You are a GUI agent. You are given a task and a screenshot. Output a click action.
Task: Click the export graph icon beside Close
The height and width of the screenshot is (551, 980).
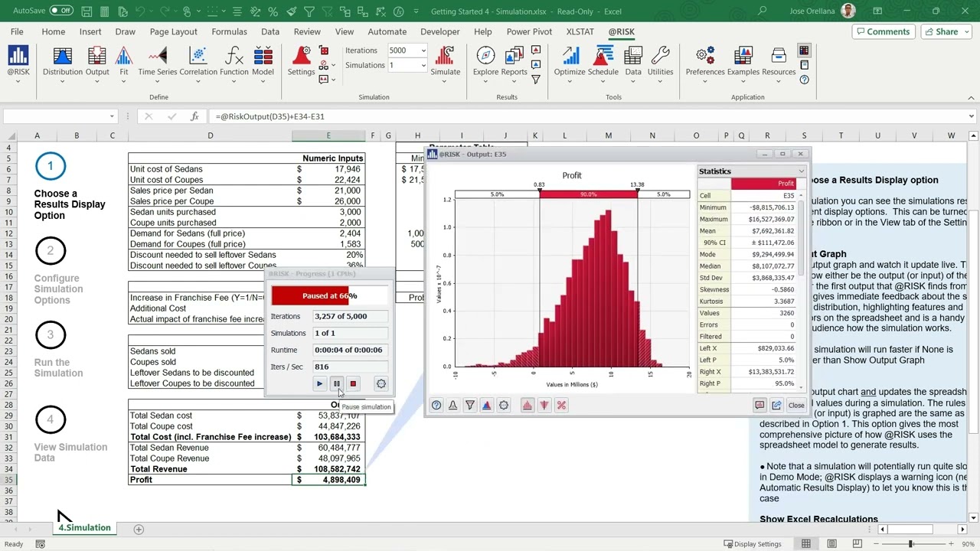tap(776, 406)
